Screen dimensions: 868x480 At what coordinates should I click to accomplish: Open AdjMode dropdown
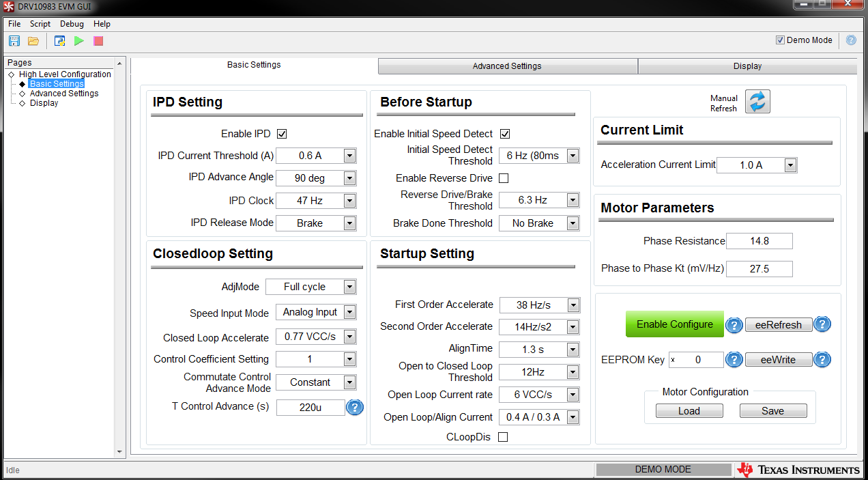point(310,287)
